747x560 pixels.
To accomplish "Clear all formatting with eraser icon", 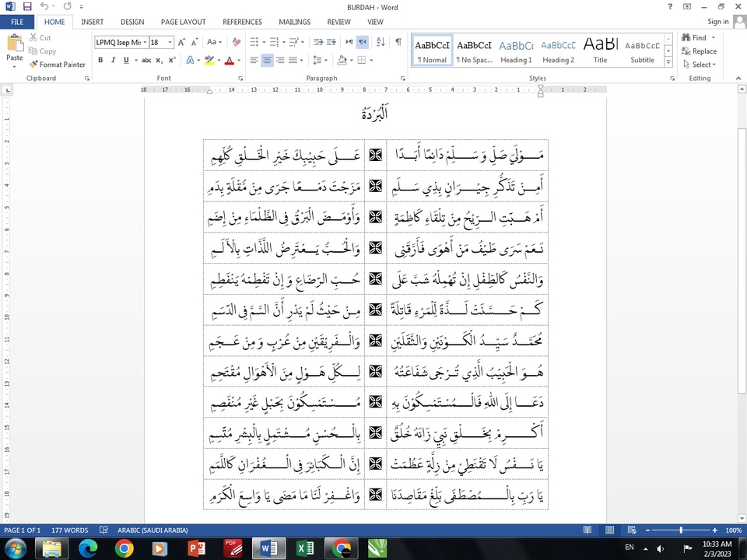I will tap(237, 42).
